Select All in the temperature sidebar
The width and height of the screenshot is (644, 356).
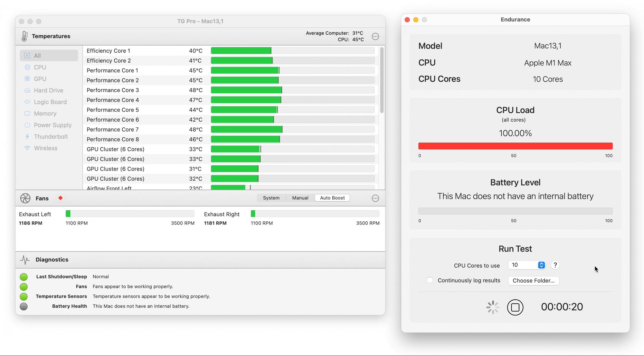coord(49,55)
